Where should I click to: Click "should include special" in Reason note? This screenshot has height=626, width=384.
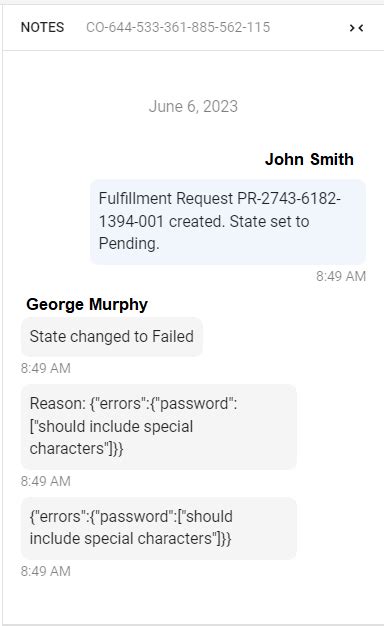(115, 426)
